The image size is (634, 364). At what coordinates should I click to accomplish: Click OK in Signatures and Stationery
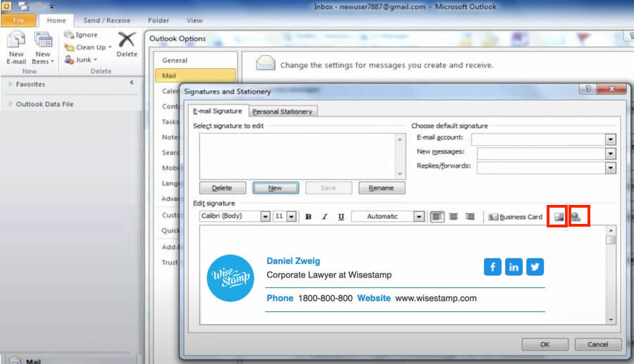545,344
